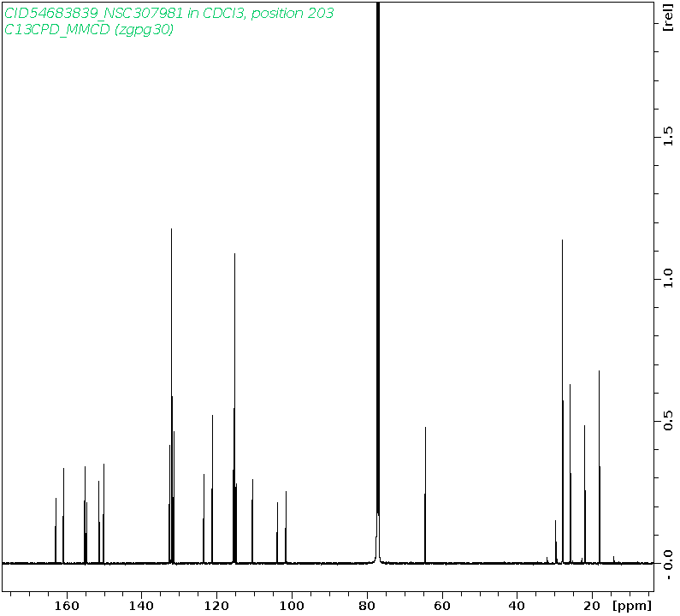Pick the peak near 110 ppm

pos(252,520)
